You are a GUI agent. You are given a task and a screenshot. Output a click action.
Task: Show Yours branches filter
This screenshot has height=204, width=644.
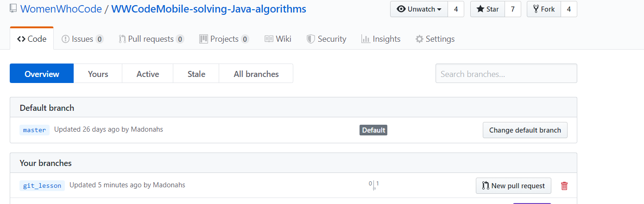coord(98,74)
